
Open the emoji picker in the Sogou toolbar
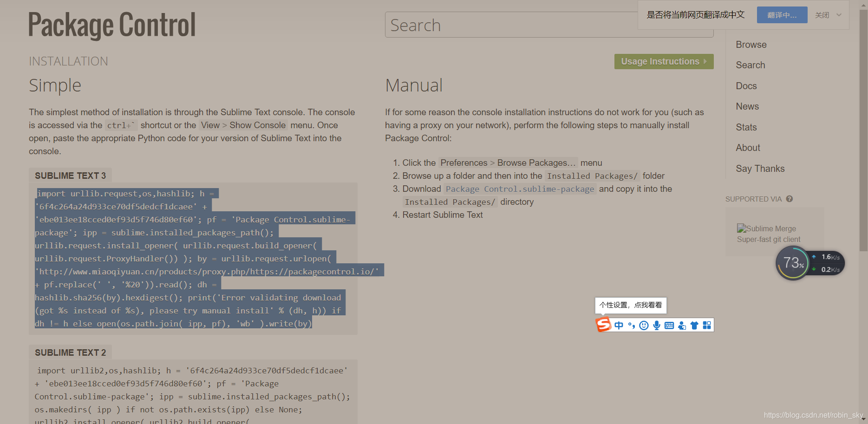click(644, 325)
